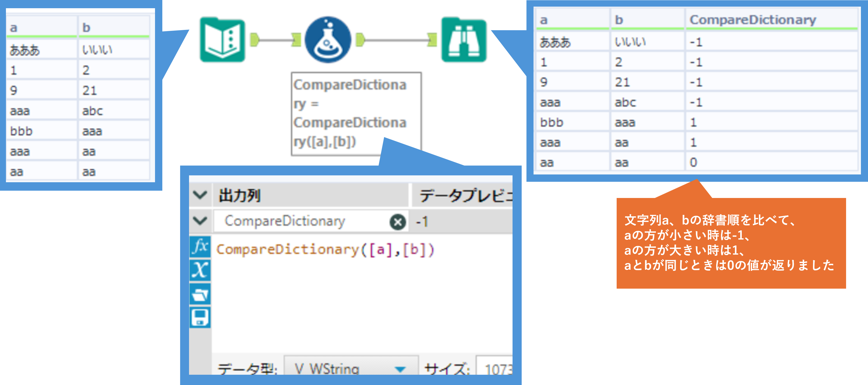Collapse the CompareDictionary expression row chevron
Screen dimensions: 868x385
pos(200,221)
